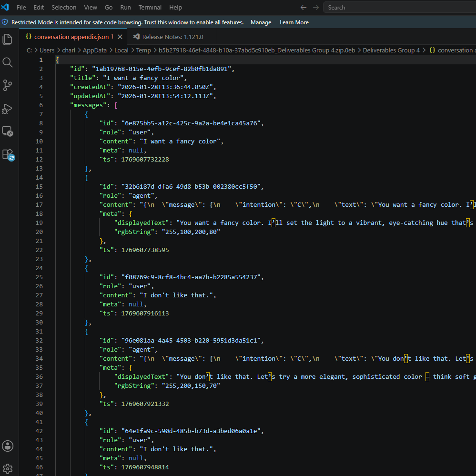Open the Remote Explorer view
The width and height of the screenshot is (476, 476).
(8, 131)
